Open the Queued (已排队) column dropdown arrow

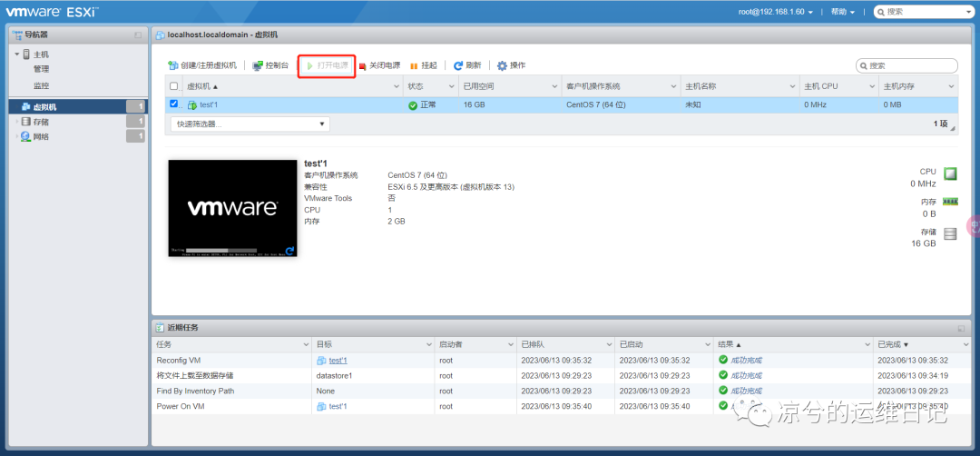pyautogui.click(x=609, y=344)
